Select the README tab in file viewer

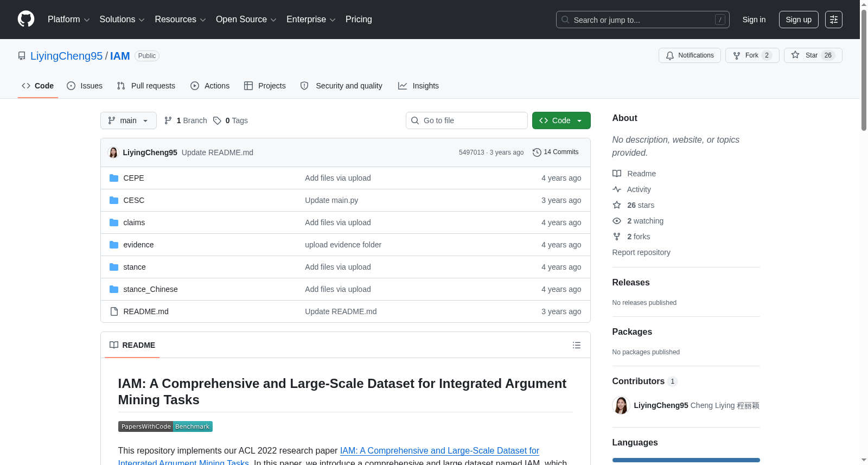(132, 345)
